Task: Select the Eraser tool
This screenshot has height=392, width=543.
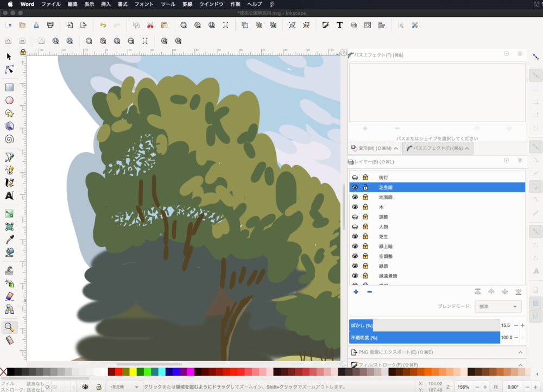Action: click(9, 297)
